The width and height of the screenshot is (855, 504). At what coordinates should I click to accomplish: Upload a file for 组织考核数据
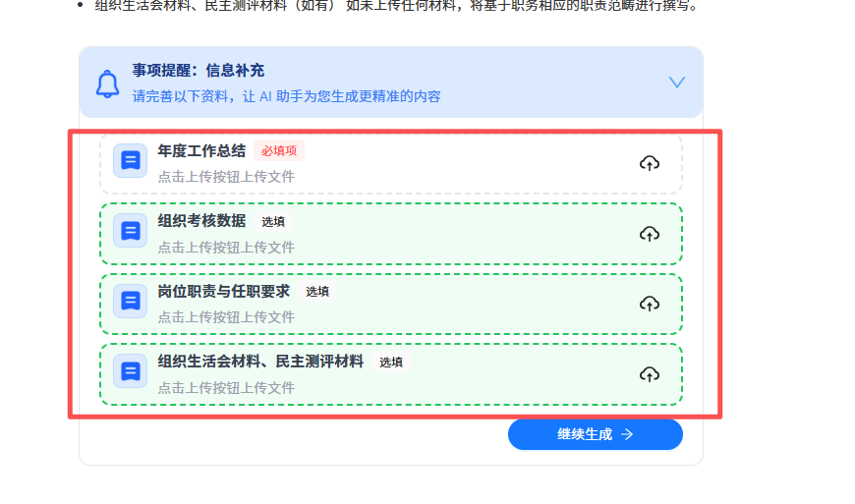coord(649,234)
